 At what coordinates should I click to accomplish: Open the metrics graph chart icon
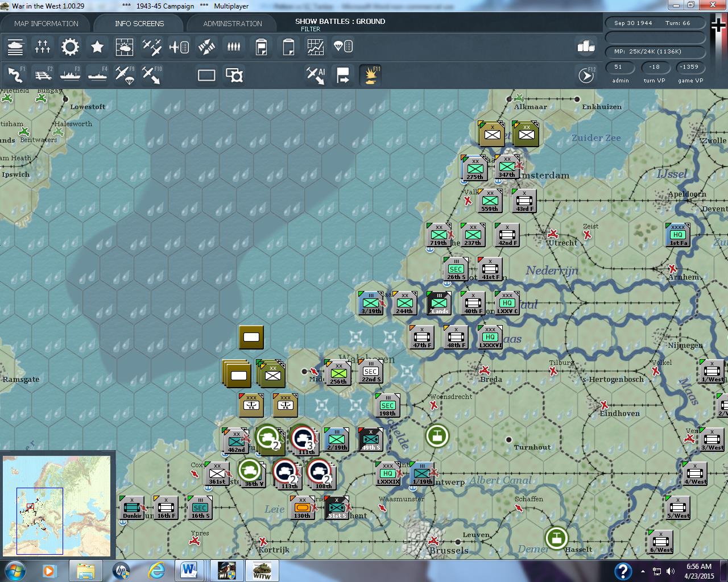[316, 47]
